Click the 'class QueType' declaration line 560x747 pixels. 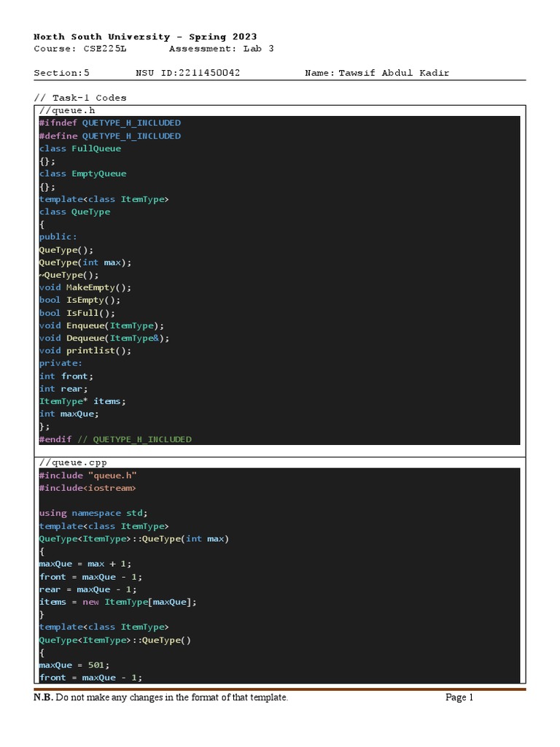[75, 212]
